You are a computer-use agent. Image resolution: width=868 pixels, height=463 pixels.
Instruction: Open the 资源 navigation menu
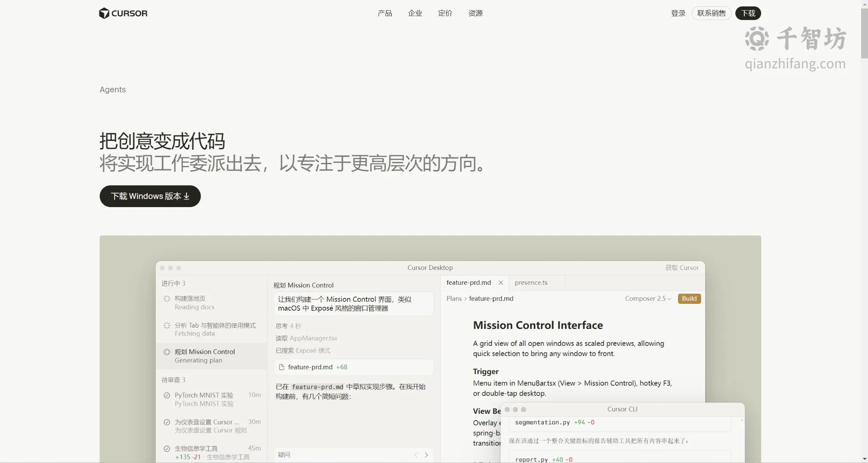(475, 13)
